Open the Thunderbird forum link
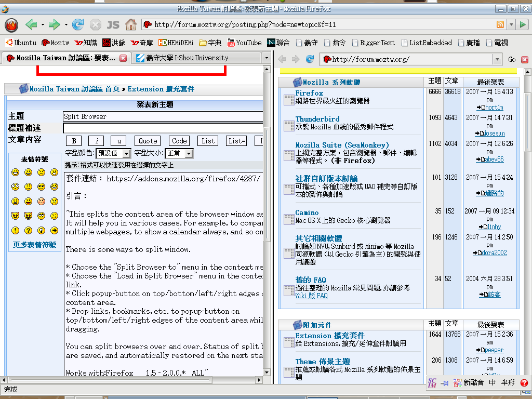Viewport: 532px width, 399px height. 317,119
